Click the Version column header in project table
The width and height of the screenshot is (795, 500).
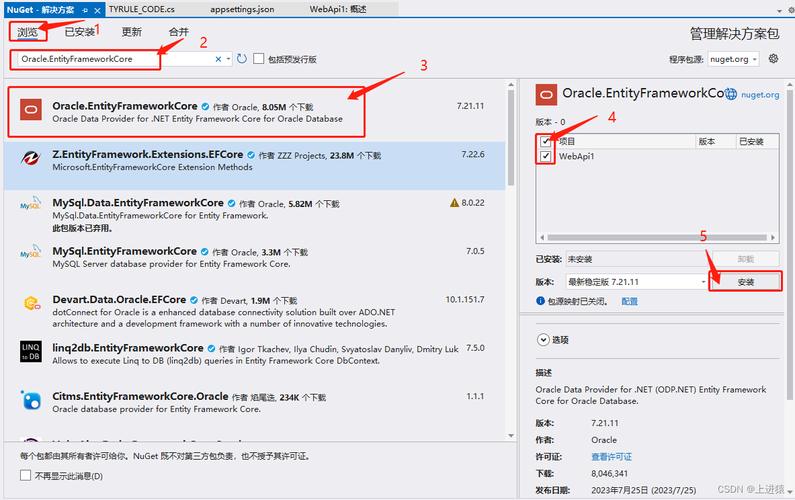pyautogui.click(x=706, y=141)
